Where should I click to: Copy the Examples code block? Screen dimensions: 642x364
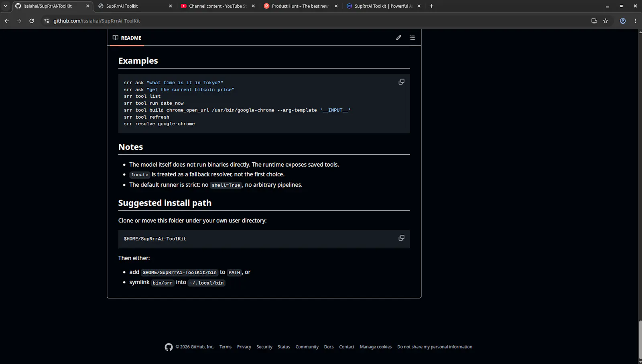point(401,82)
